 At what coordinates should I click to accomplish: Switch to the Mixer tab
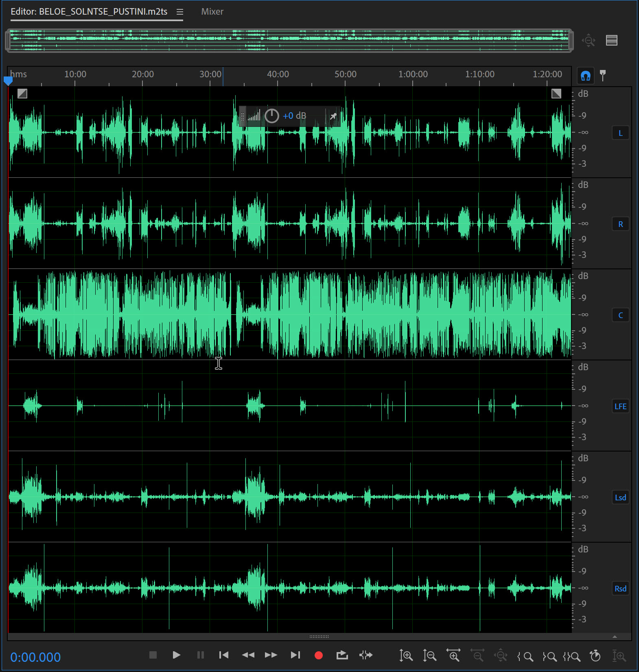click(212, 12)
